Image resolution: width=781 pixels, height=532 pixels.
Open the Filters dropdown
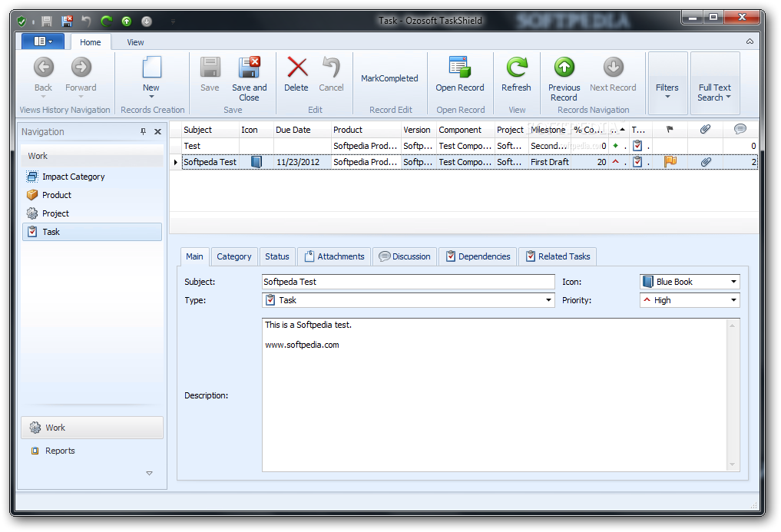pos(667,83)
